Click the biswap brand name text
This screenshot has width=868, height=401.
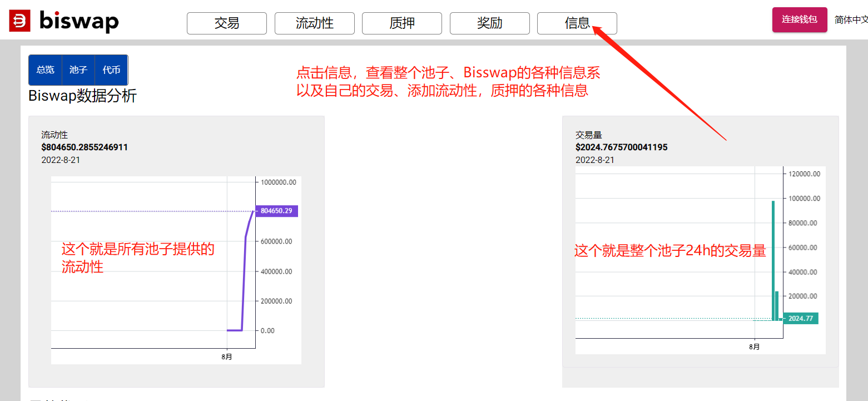pyautogui.click(x=79, y=21)
